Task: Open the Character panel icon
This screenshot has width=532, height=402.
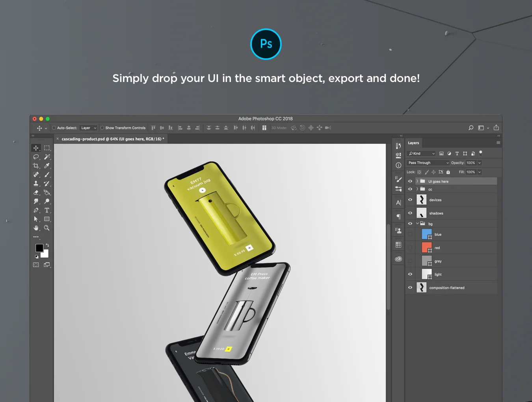Action: pyautogui.click(x=398, y=203)
